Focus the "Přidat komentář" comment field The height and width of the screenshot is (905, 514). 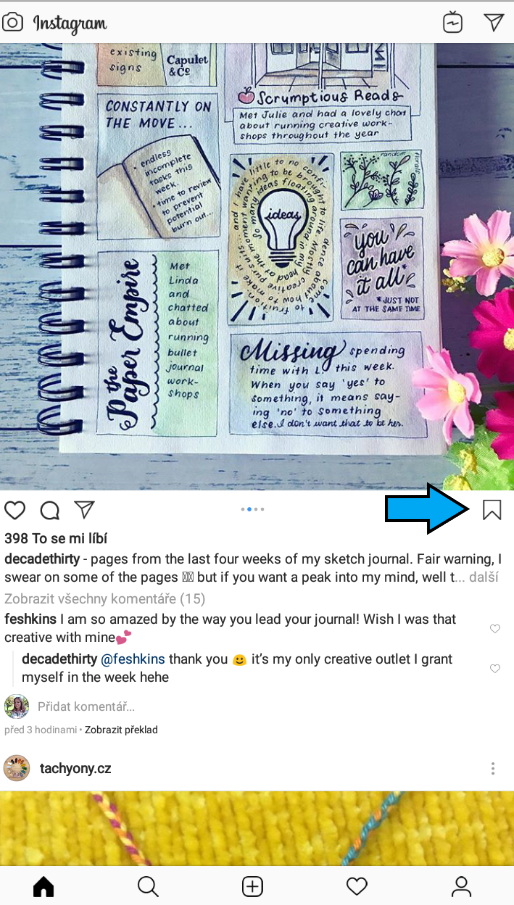pyautogui.click(x=87, y=706)
